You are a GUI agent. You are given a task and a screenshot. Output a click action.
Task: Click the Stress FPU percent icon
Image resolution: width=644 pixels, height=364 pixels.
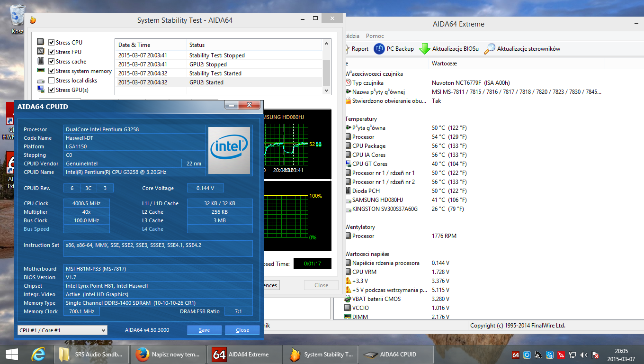(x=41, y=52)
